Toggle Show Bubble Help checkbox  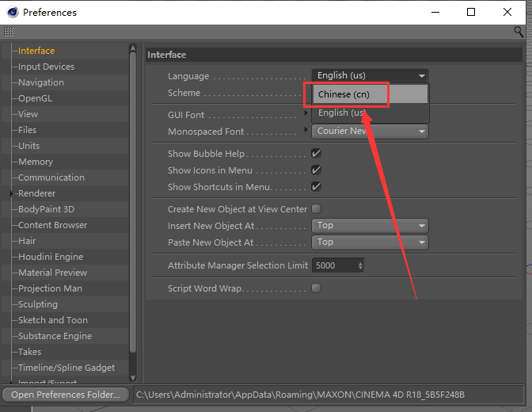coord(316,154)
